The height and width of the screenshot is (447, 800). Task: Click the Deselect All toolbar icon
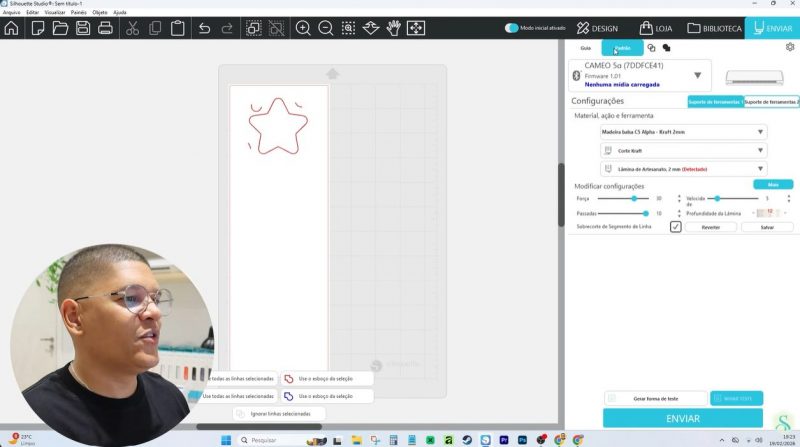pos(276,28)
